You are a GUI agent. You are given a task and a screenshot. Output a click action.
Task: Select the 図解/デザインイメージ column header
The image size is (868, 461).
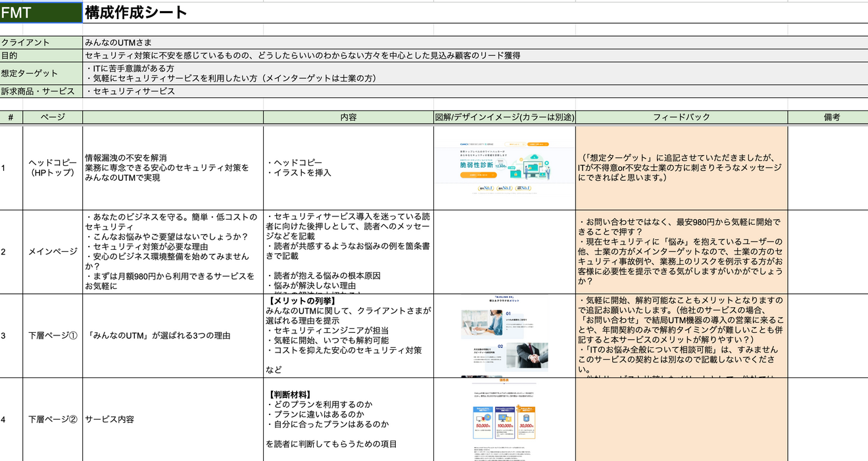point(504,117)
